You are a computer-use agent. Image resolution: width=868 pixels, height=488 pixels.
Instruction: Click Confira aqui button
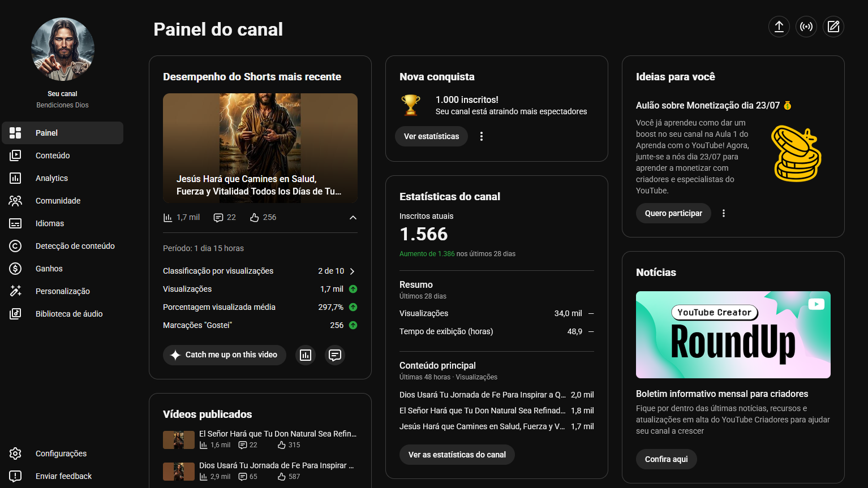click(x=667, y=459)
